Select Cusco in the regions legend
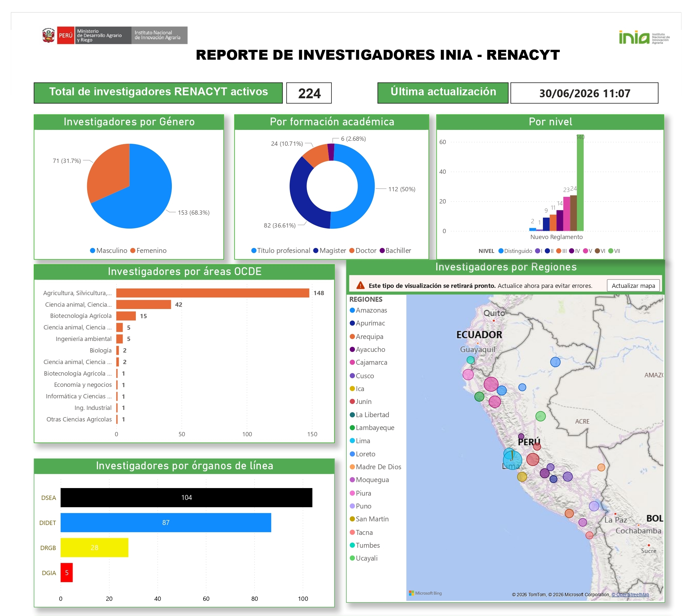Screen dimensions: 692x616 [362, 376]
